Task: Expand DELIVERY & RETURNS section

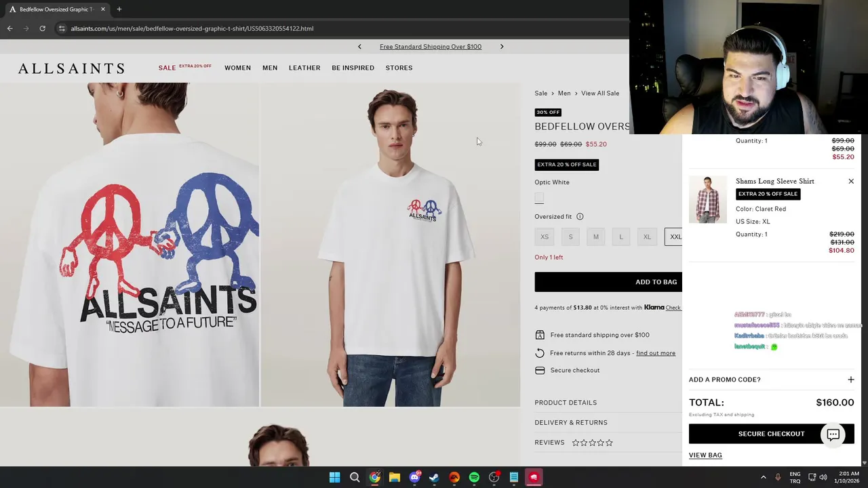Action: (x=571, y=423)
